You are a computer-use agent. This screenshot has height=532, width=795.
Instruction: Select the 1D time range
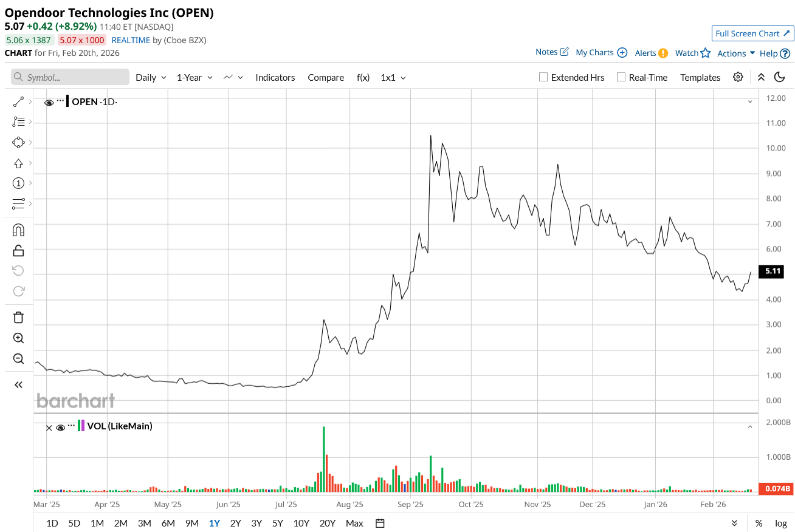52,523
